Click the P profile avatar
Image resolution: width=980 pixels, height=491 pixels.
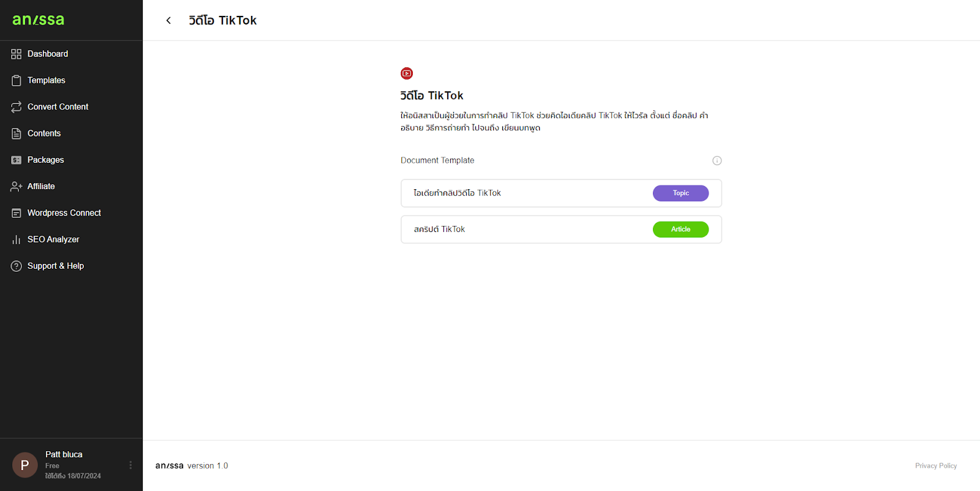tap(25, 465)
